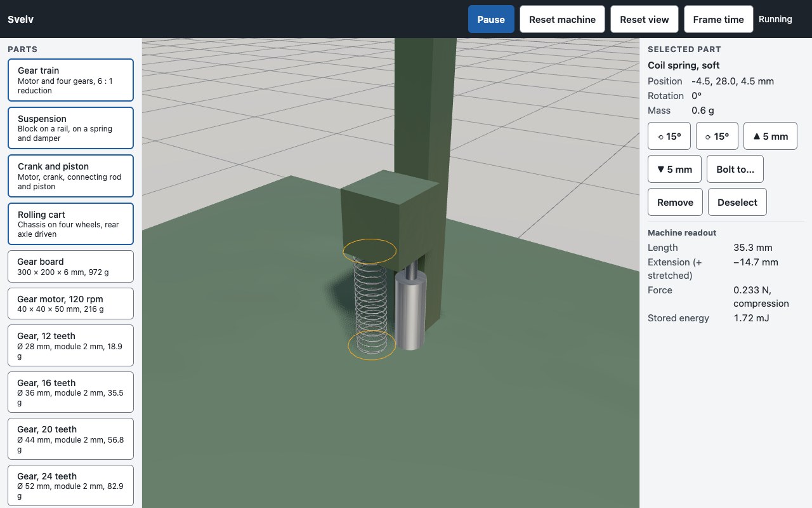Raise the part by 5 mm
This screenshot has width=812, height=508.
(770, 136)
